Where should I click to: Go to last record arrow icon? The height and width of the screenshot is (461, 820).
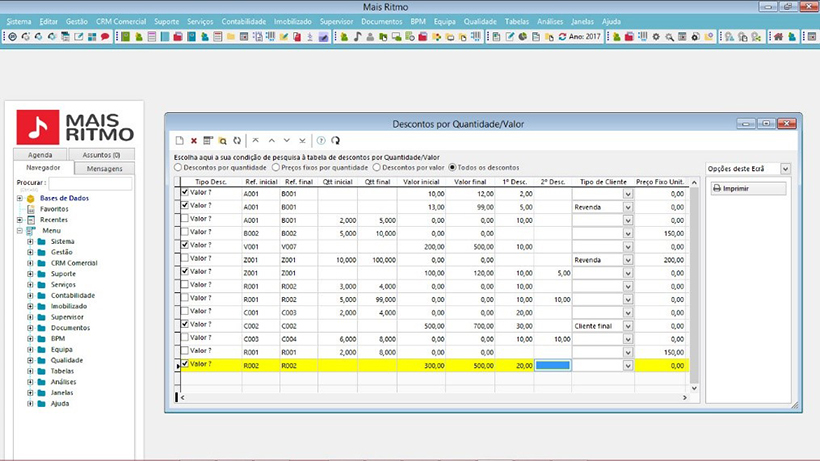tap(302, 141)
